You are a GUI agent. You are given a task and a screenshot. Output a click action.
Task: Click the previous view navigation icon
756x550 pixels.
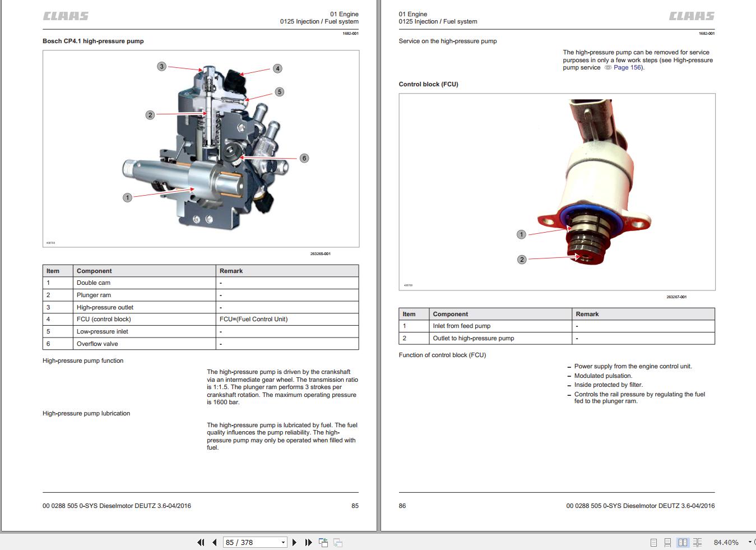(323, 543)
